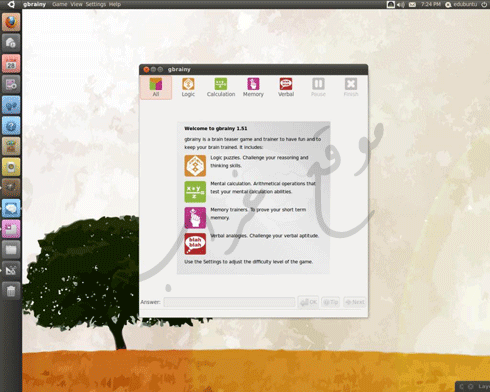Image resolution: width=490 pixels, height=392 pixels.
Task: Click the Pause game toolbar icon
Action: (x=318, y=87)
